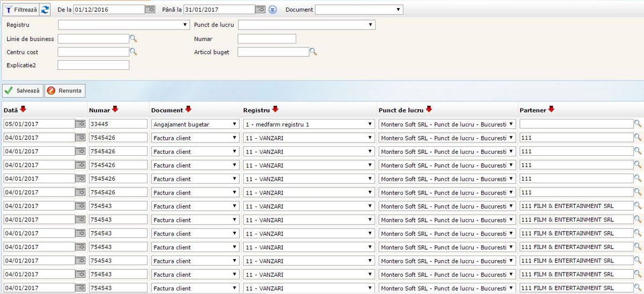Open the calendar picker for Până la date
Screen dimensions: 644x294
point(260,9)
